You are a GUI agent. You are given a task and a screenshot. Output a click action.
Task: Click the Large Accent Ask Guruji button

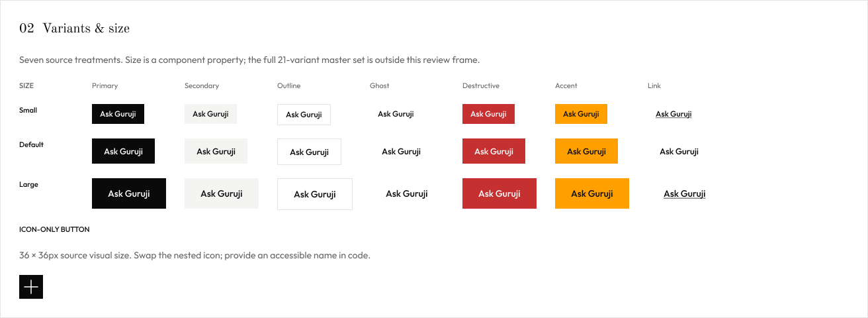coord(592,193)
